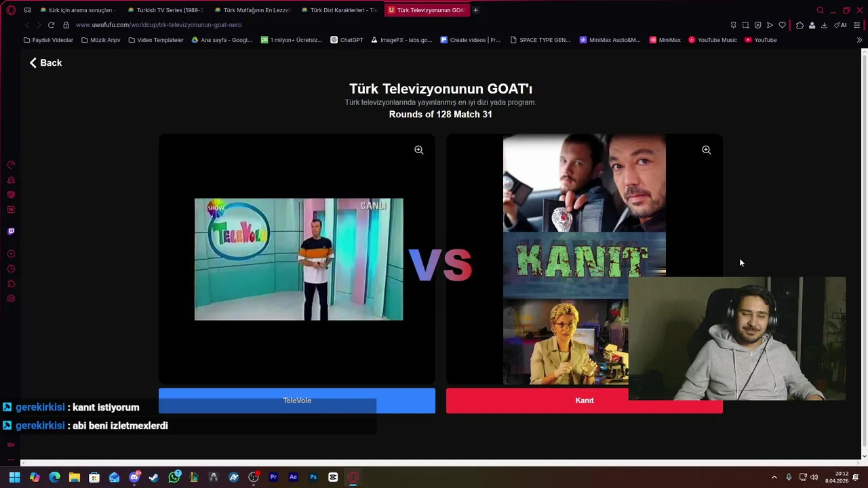The image size is (868, 488).
Task: Switch to 'Türk Mutfağının En Lezzet' tab
Action: coord(252,10)
